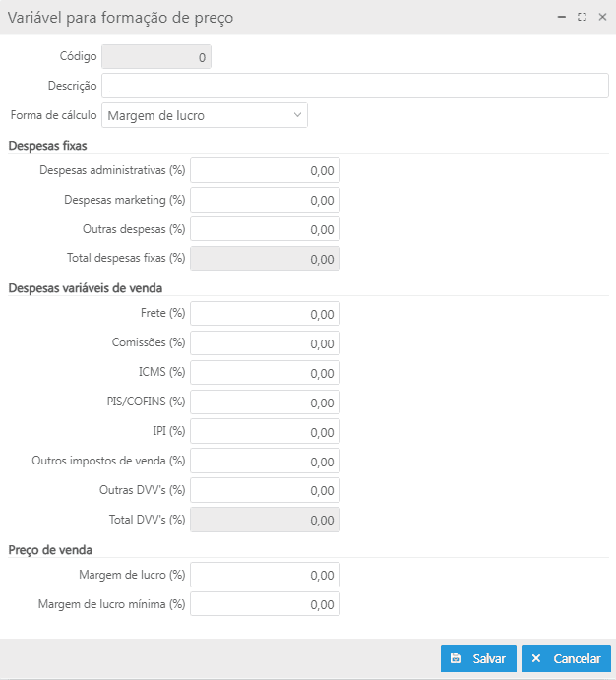Click the Despesas administrativas (%) field
This screenshot has height=680, width=616.
pos(265,170)
